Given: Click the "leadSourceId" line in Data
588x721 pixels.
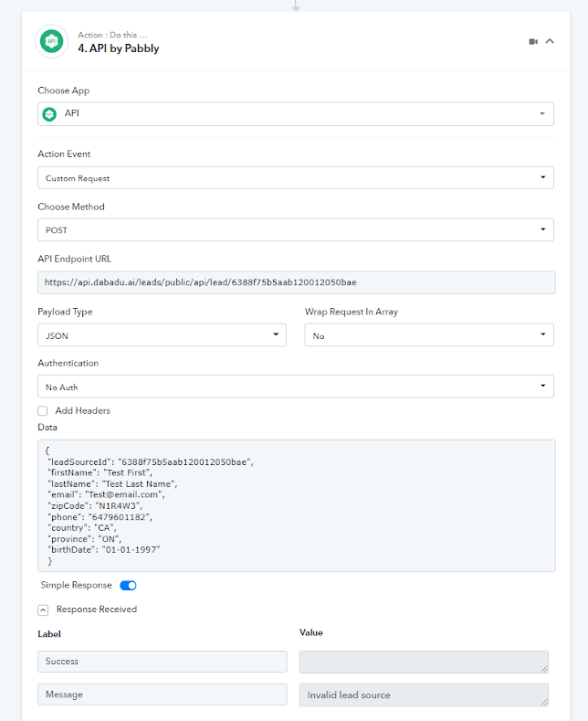Looking at the screenshot, I should (151, 462).
